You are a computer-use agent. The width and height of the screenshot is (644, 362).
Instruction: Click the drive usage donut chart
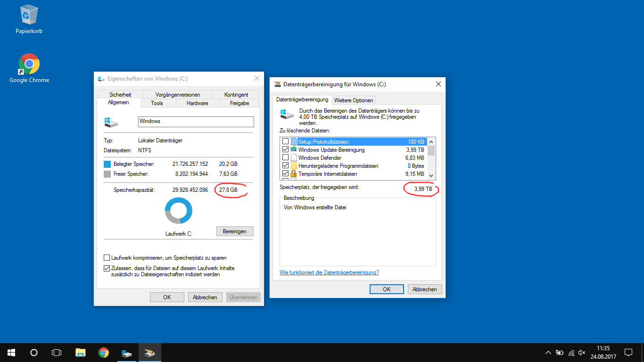[x=179, y=210]
